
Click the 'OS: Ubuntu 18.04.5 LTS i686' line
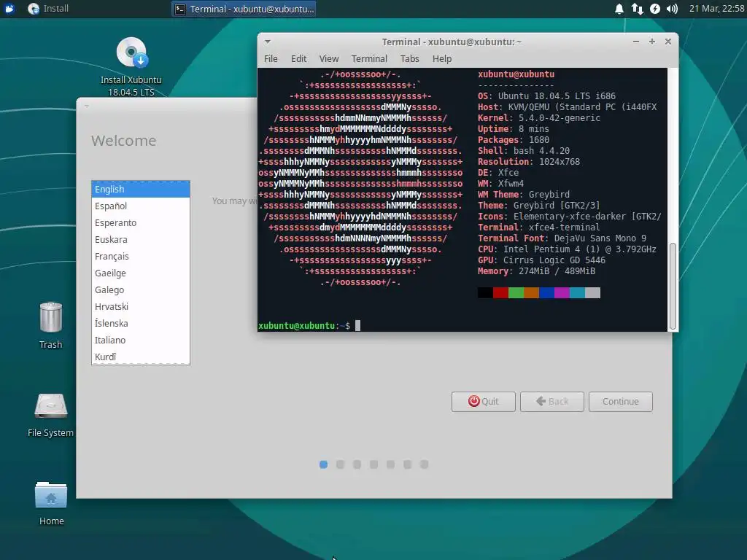click(546, 96)
